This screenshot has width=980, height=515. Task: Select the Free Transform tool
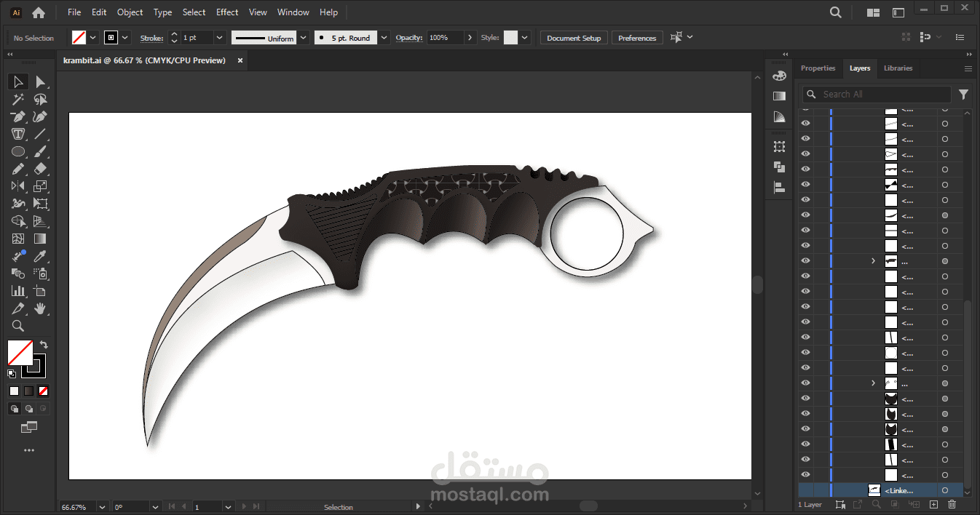pos(41,204)
